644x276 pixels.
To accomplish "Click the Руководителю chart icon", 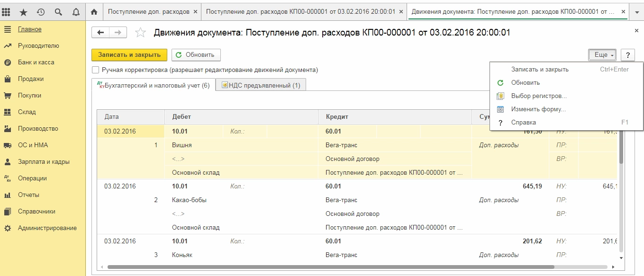I will pyautogui.click(x=8, y=46).
